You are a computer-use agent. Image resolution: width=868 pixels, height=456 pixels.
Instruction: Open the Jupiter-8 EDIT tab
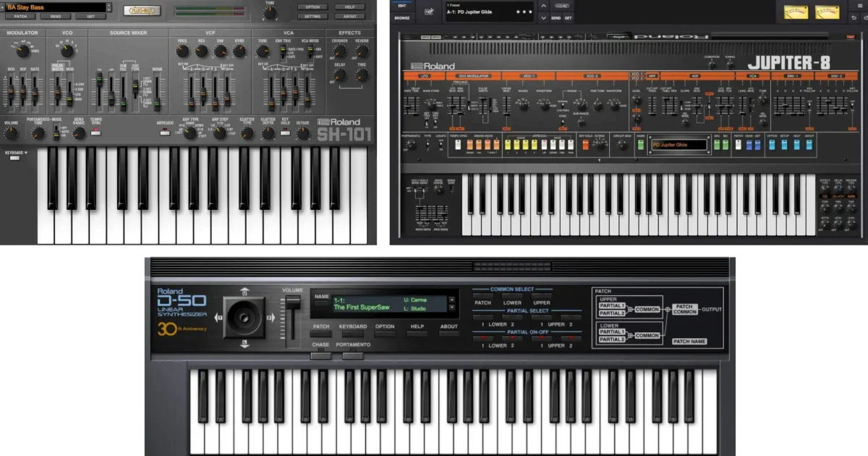(x=401, y=5)
